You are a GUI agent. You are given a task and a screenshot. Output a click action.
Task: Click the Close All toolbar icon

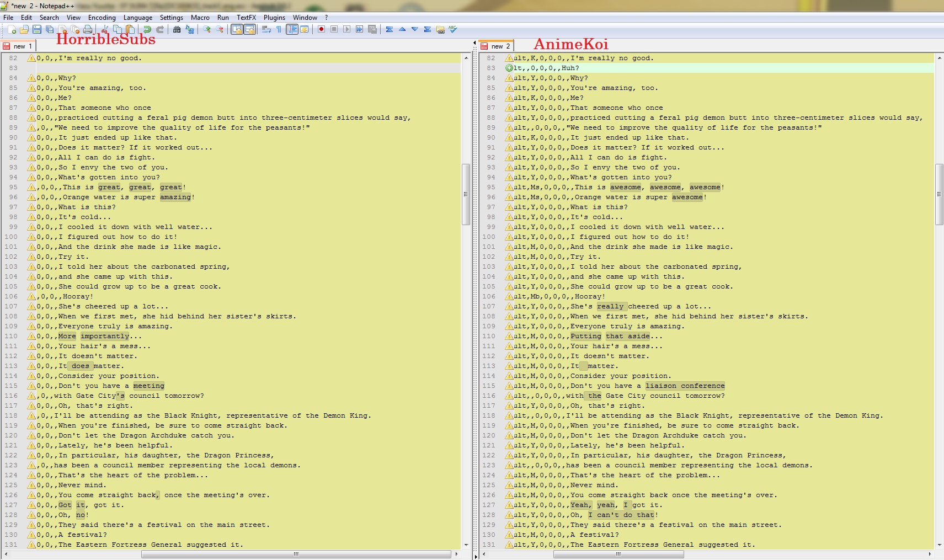[75, 29]
